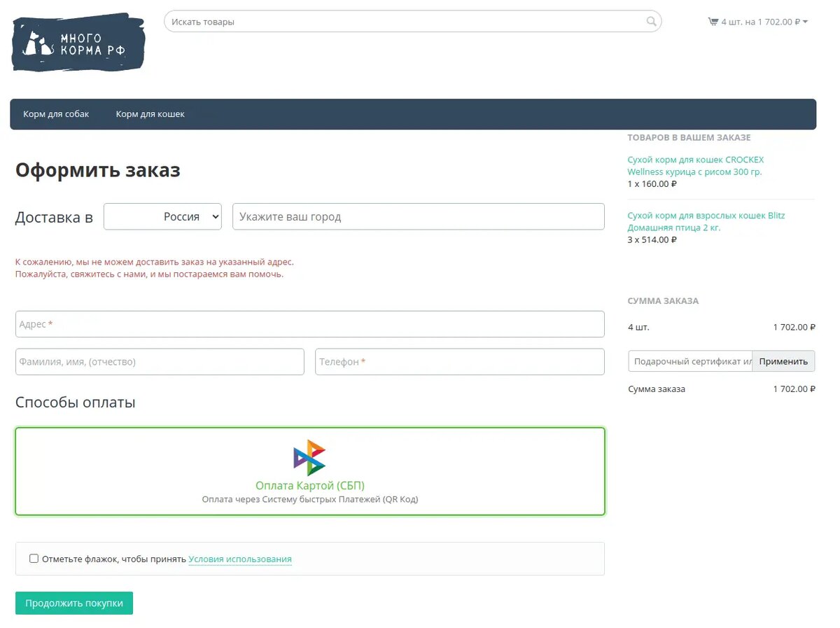Open CROCKEX Wellness cat food link
This screenshot has width=840, height=628.
click(x=696, y=166)
